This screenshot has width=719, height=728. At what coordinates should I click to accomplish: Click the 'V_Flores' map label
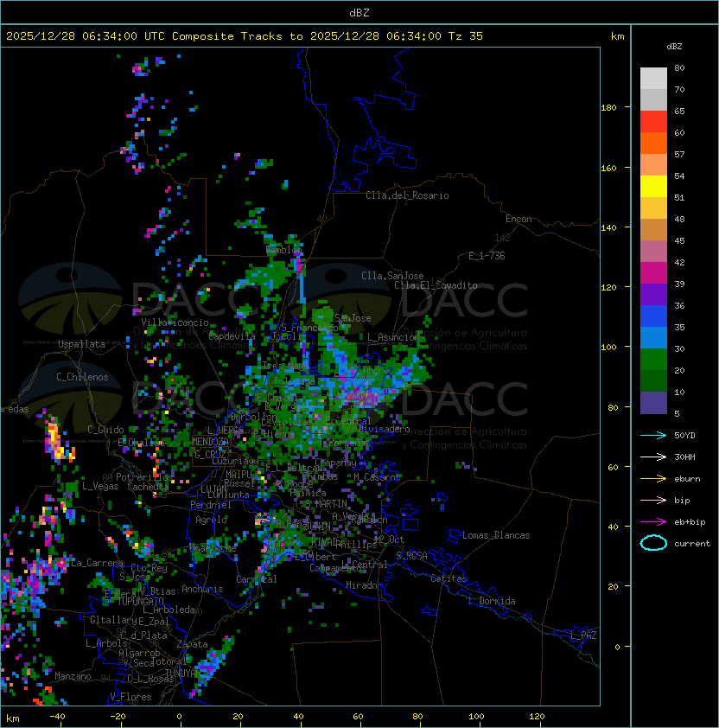coord(130,697)
